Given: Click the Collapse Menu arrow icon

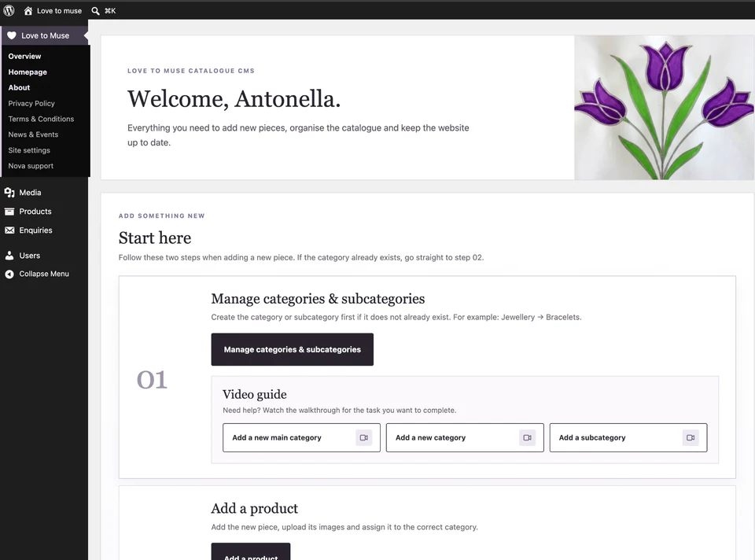Looking at the screenshot, I should (9, 274).
